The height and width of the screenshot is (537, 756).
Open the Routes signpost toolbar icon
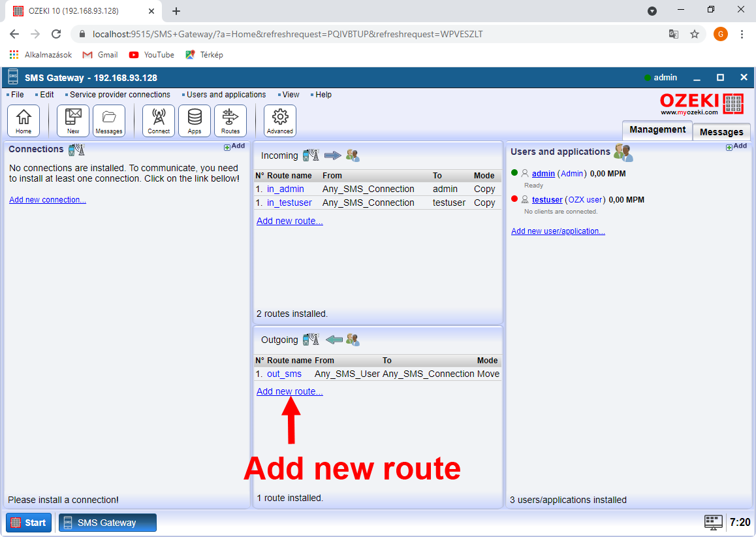tap(230, 121)
